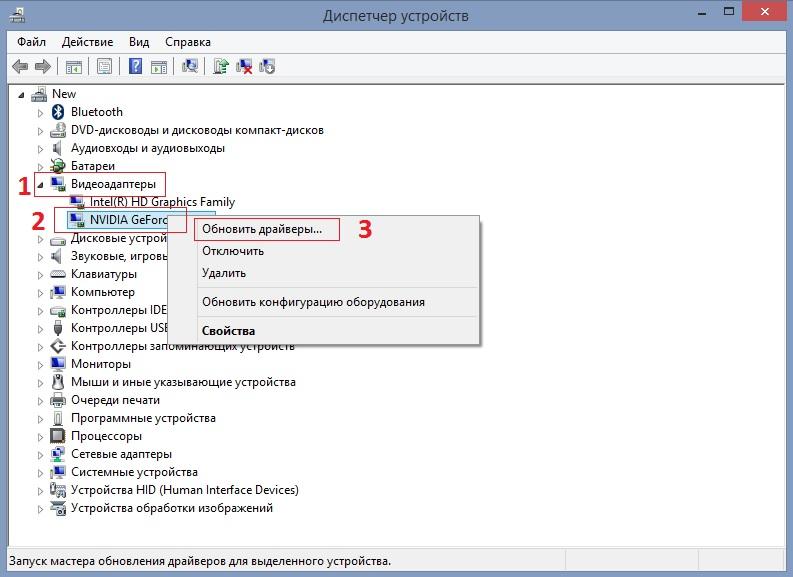Select the Компьютер tree row
This screenshot has height=577, width=793.
click(103, 292)
